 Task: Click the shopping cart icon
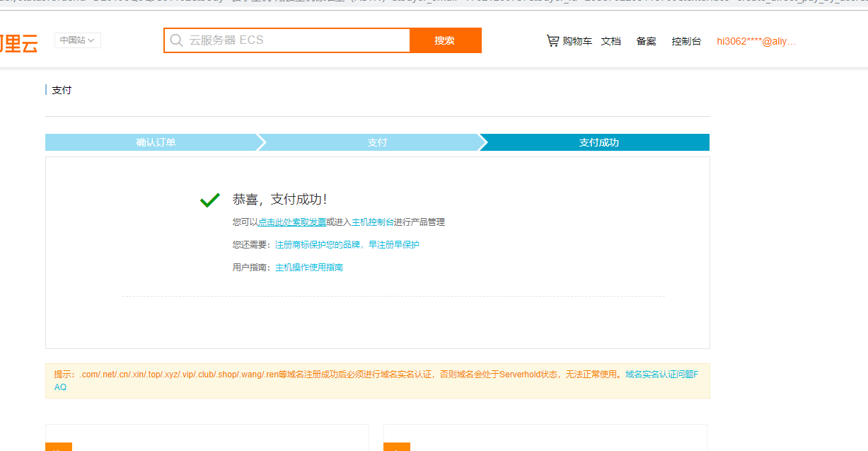552,41
